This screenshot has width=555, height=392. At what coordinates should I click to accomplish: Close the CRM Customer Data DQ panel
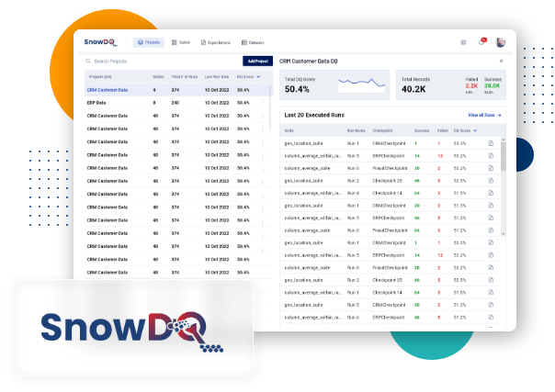point(501,61)
